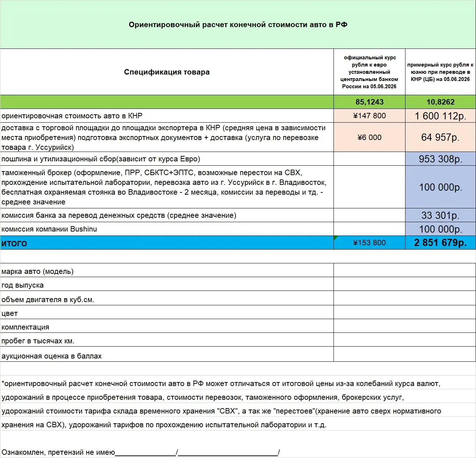Image resolution: width=476 pixels, height=458 pixels.
Task: Click empty field next to марка авто (модель)
Action: point(405,270)
